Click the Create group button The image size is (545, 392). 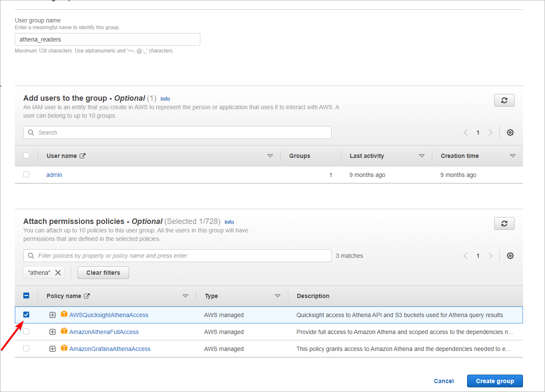(x=495, y=381)
